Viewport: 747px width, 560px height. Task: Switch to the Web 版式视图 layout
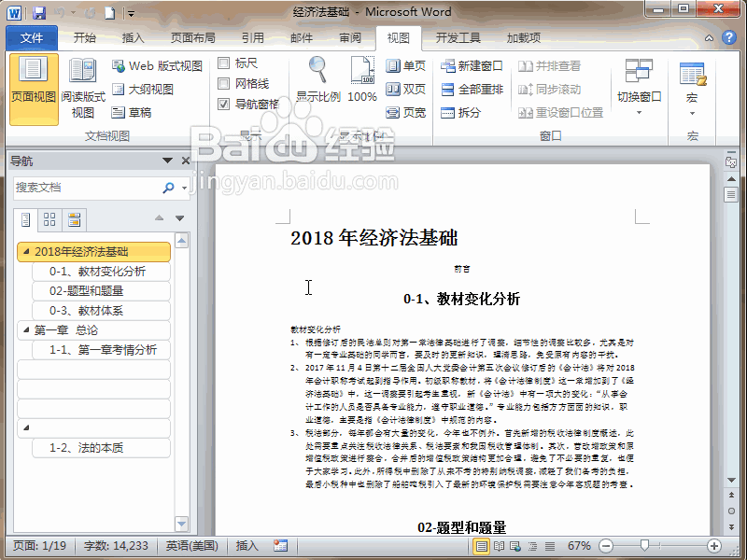[157, 65]
